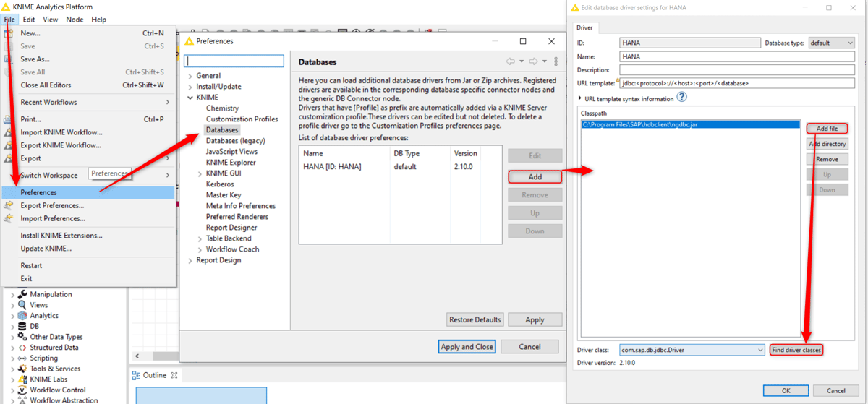Screen dimensions: 868x404
Task: Click Find driver classes button
Action: (x=796, y=350)
